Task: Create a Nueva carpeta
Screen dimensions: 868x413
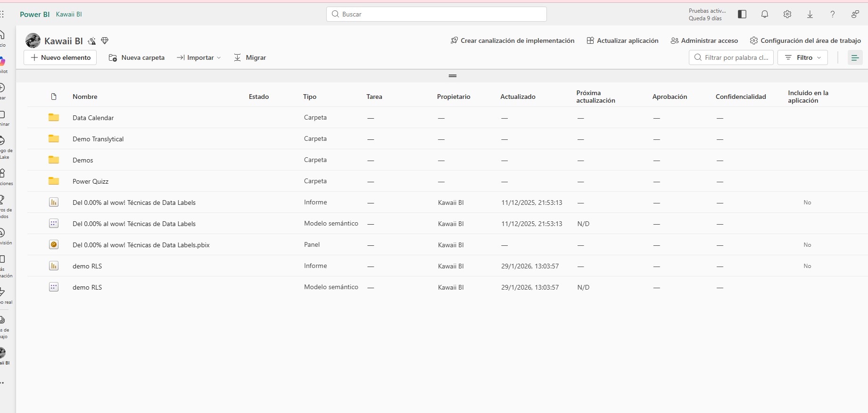Action: tap(137, 57)
